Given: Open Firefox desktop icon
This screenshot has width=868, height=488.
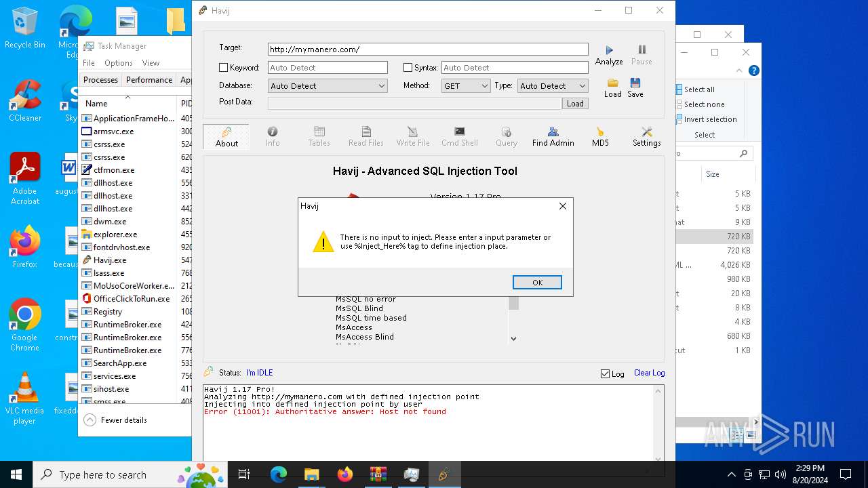Looking at the screenshot, I should pos(25,247).
